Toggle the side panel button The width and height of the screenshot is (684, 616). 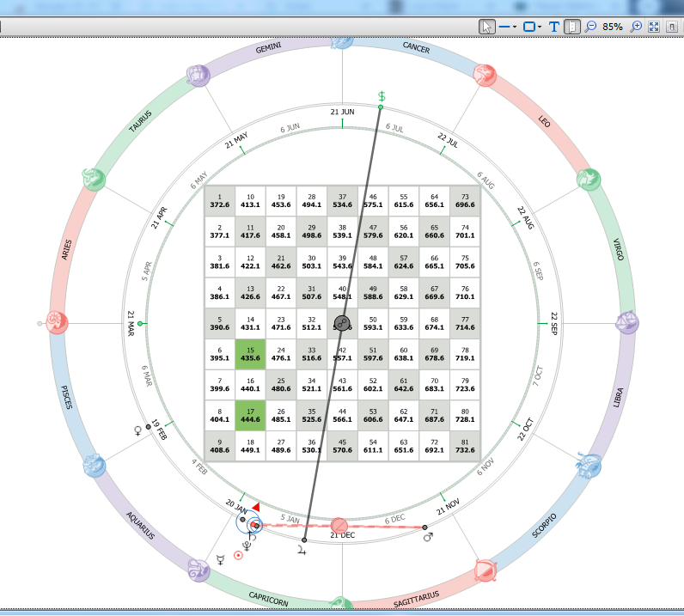(572, 27)
